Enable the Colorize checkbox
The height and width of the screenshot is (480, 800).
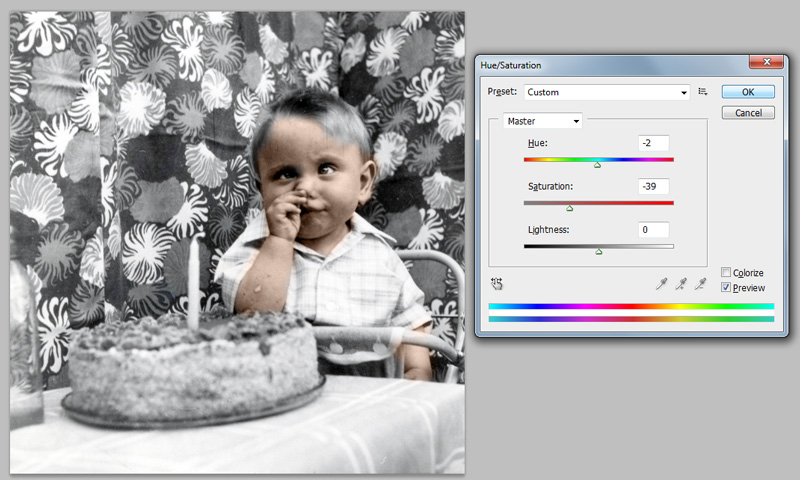726,273
